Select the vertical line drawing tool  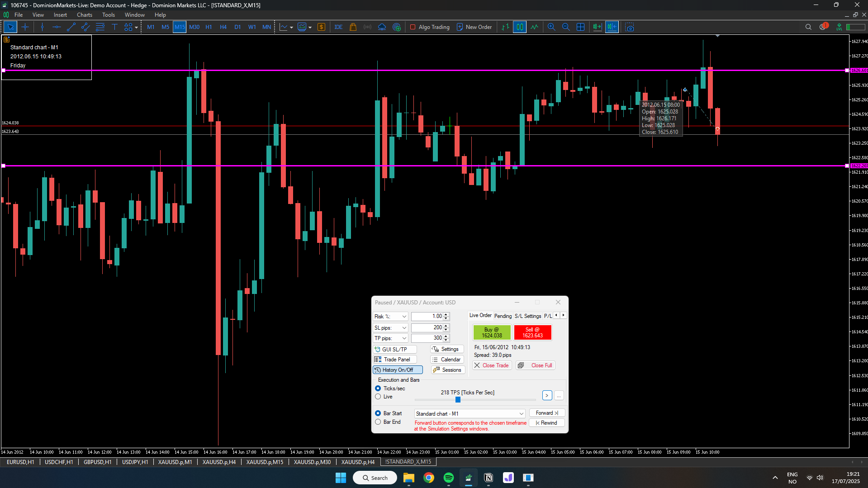coord(42,27)
